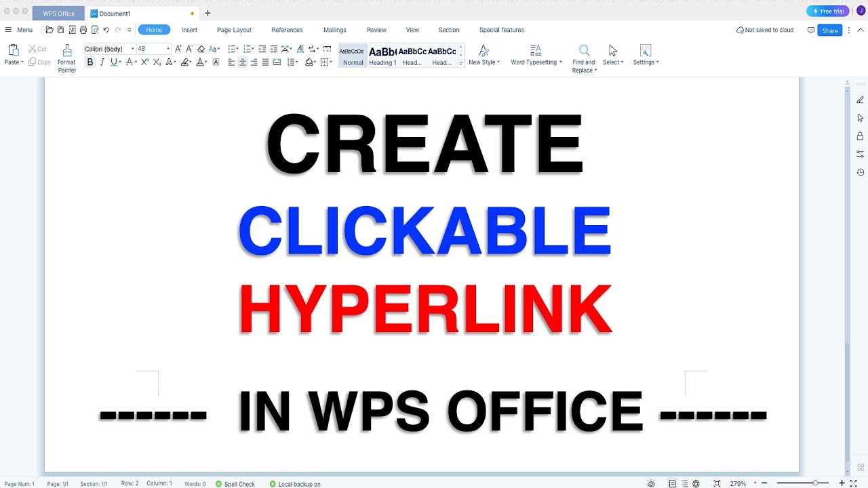Image resolution: width=868 pixels, height=488 pixels.
Task: Click the Format Painter tool
Action: click(x=66, y=58)
